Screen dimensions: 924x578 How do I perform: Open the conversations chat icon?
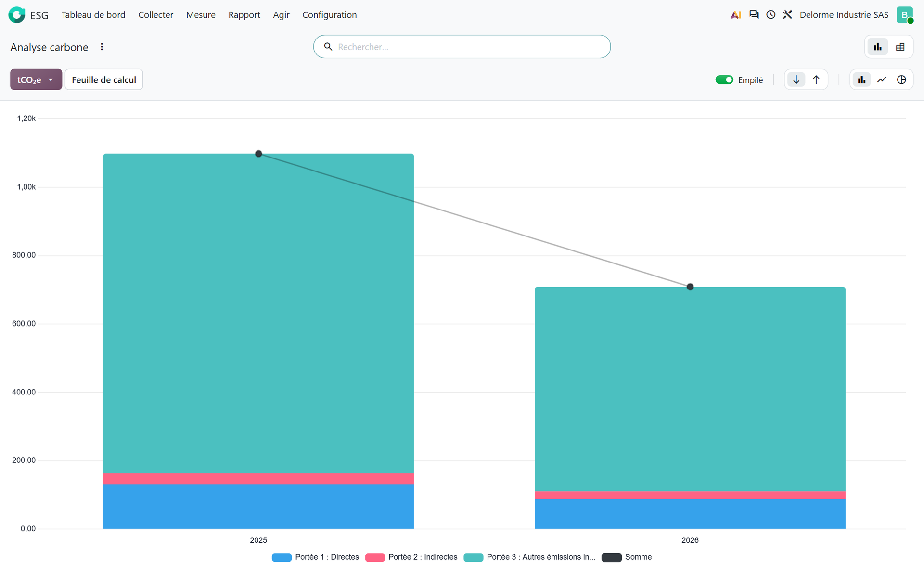click(x=754, y=15)
